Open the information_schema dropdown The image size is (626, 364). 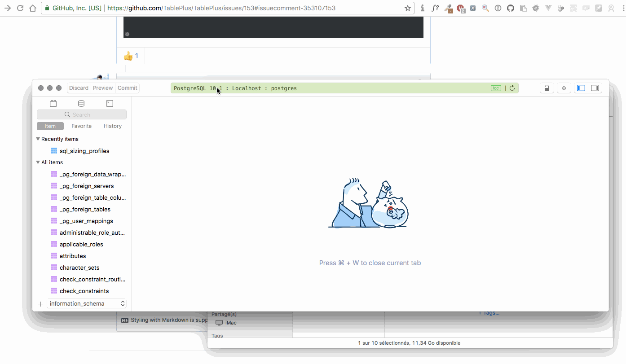click(x=86, y=303)
